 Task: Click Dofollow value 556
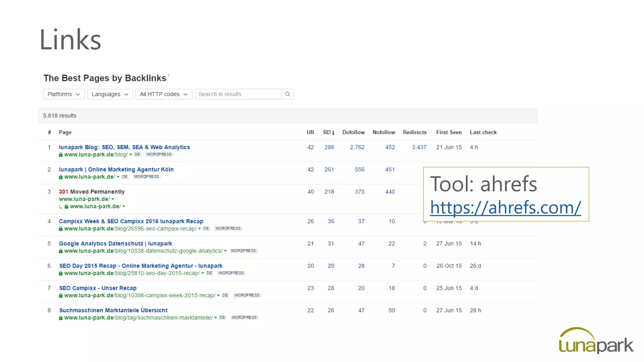(360, 169)
